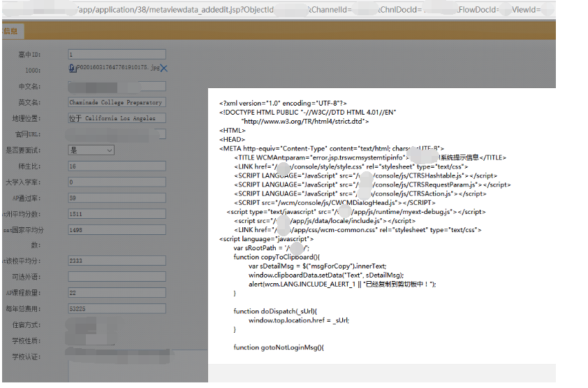Click the empty 可选外语 input field
This screenshot has height=388, width=588.
point(117,277)
